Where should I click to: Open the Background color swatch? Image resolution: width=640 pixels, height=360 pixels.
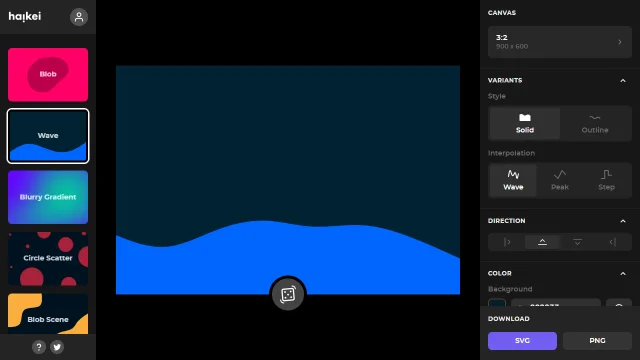[497, 303]
